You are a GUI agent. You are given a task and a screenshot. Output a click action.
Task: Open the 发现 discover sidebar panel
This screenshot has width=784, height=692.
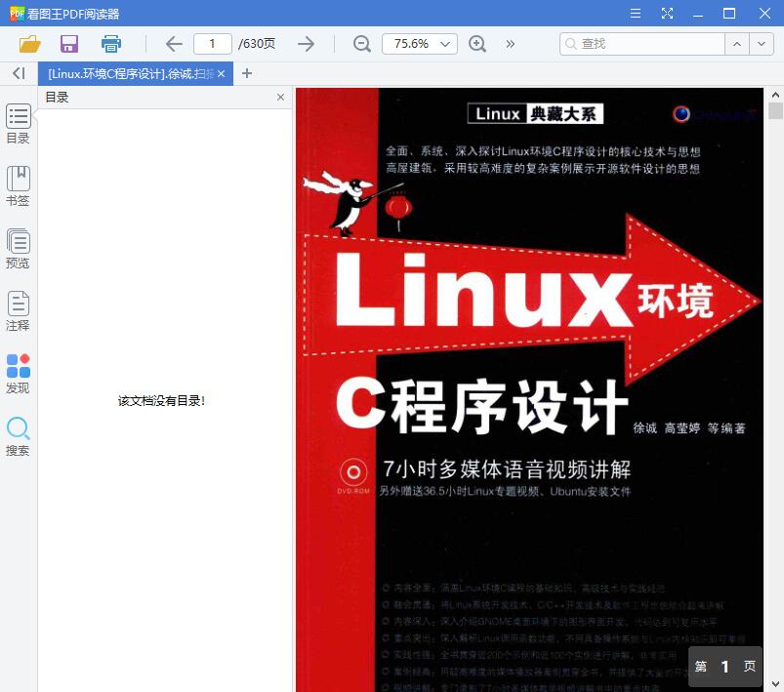pyautogui.click(x=18, y=374)
